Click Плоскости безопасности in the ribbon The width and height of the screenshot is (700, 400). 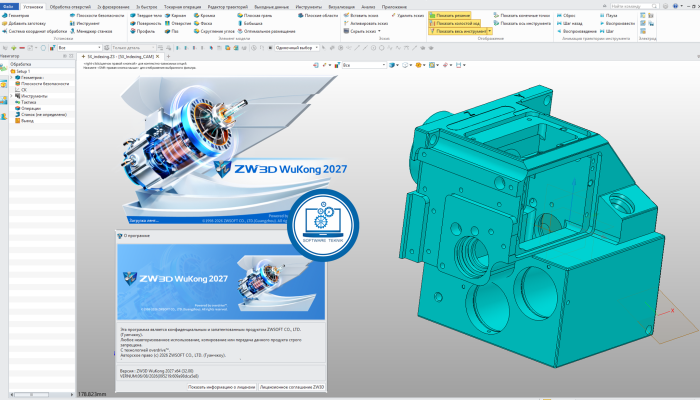pos(97,15)
